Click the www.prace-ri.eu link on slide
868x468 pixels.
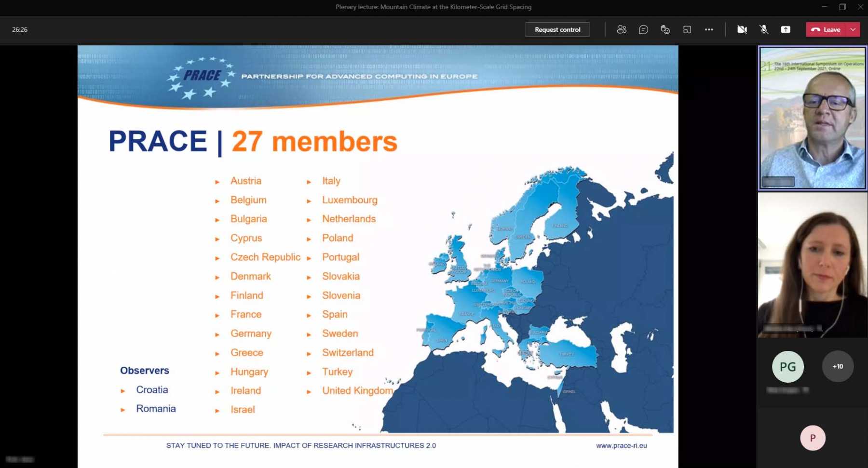(x=621, y=445)
